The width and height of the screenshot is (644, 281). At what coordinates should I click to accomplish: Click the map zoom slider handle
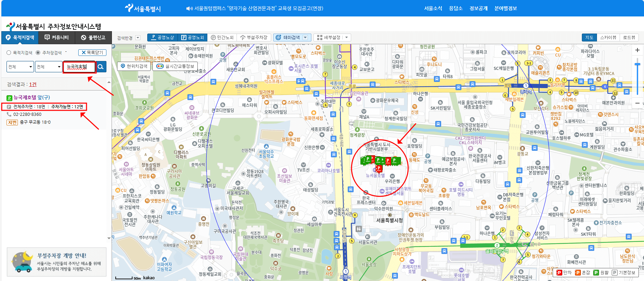click(x=637, y=64)
